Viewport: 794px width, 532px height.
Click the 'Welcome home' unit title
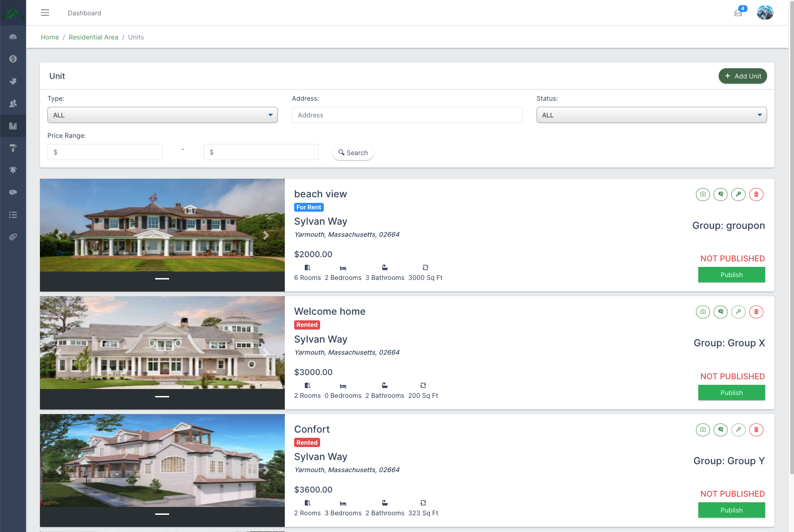point(330,311)
